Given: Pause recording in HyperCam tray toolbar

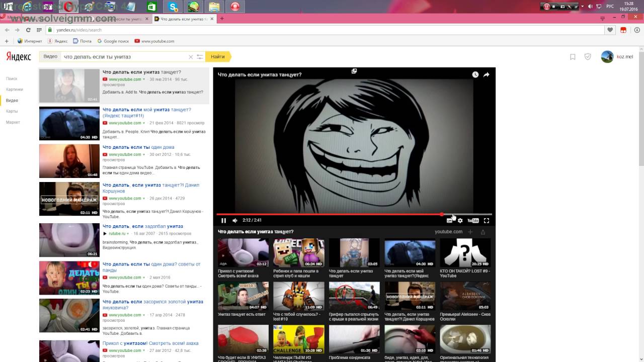Looking at the screenshot, I should click(546, 7).
